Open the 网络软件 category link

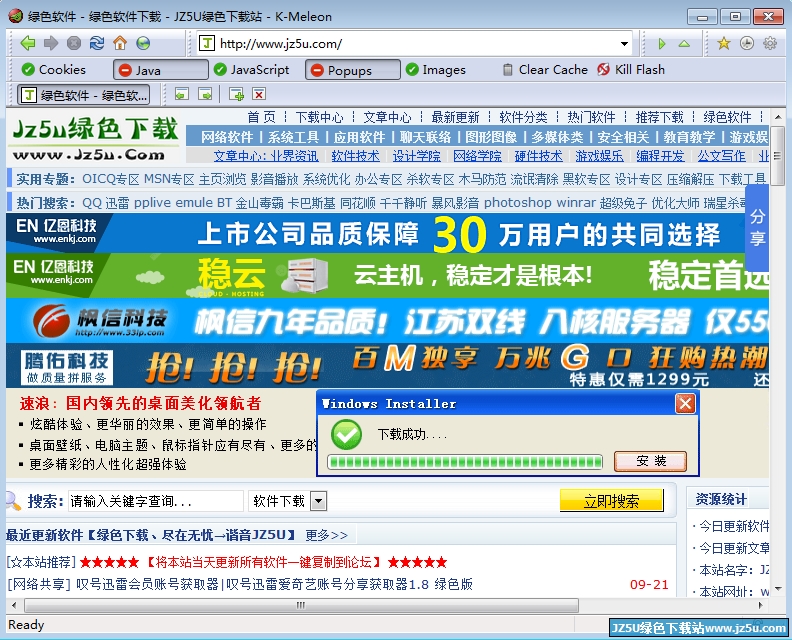pyautogui.click(x=227, y=137)
